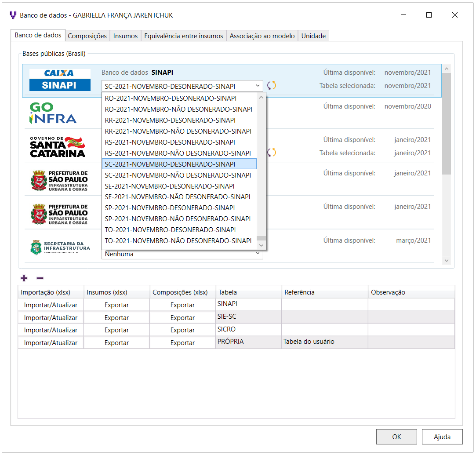Click the dropdown list scrollbar up arrow

click(x=262, y=98)
